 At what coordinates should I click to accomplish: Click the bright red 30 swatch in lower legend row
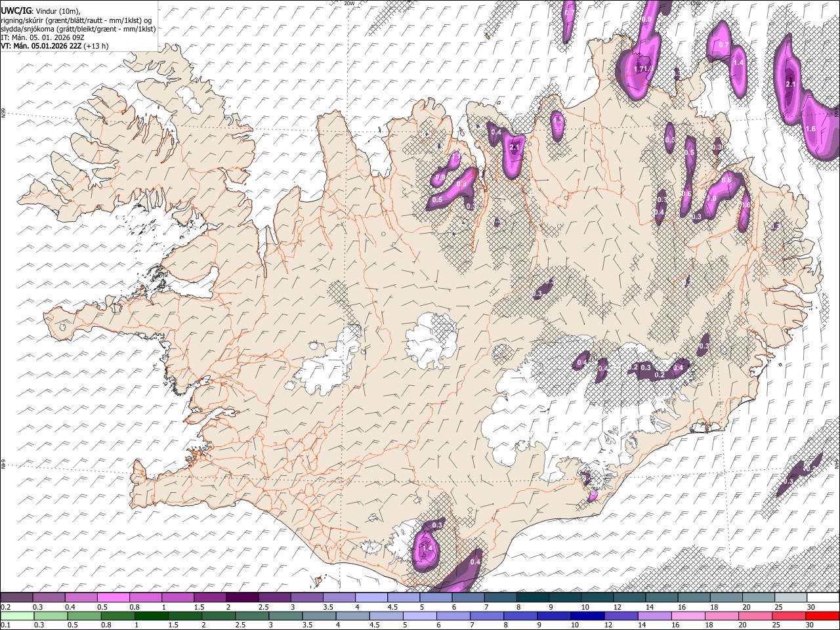[x=822, y=616]
